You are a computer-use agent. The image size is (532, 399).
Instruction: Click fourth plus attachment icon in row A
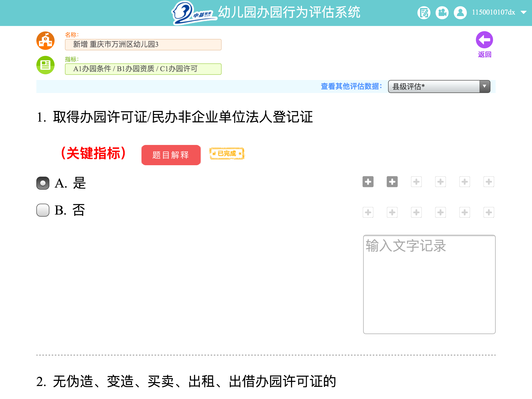(441, 182)
